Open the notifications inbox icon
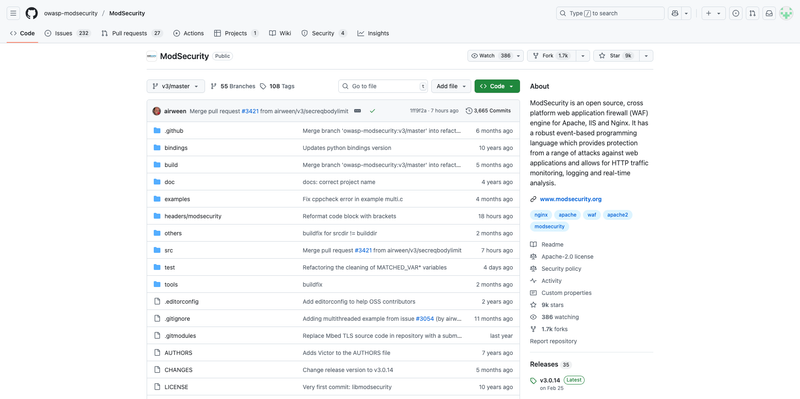 pyautogui.click(x=769, y=13)
